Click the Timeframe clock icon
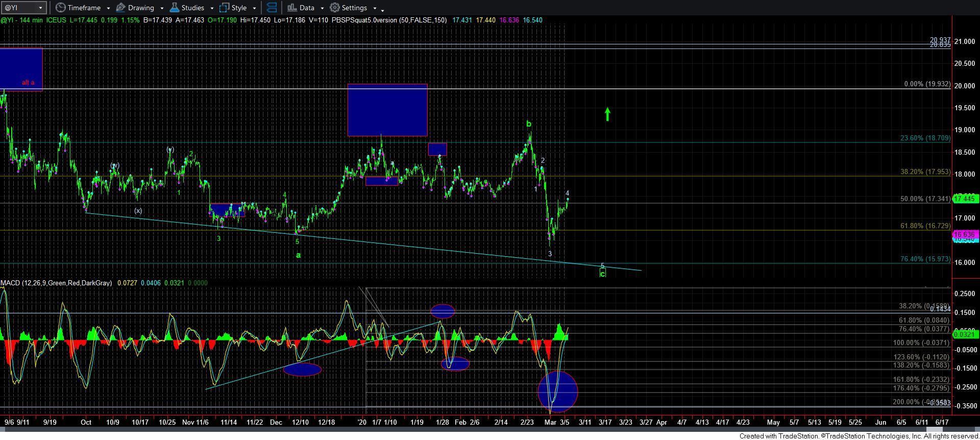980x440 pixels. (x=61, y=8)
